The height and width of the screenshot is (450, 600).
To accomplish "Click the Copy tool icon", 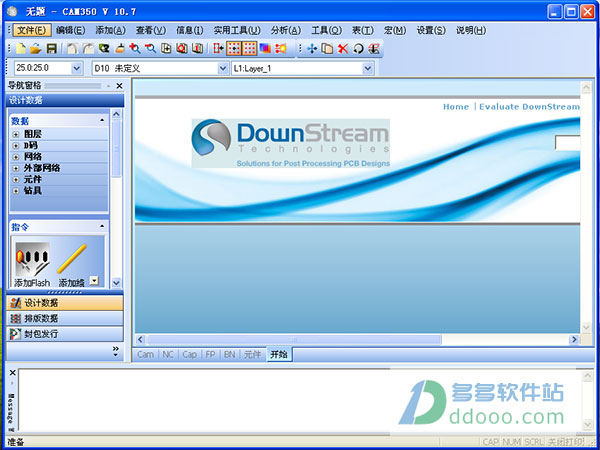I will 327,49.
